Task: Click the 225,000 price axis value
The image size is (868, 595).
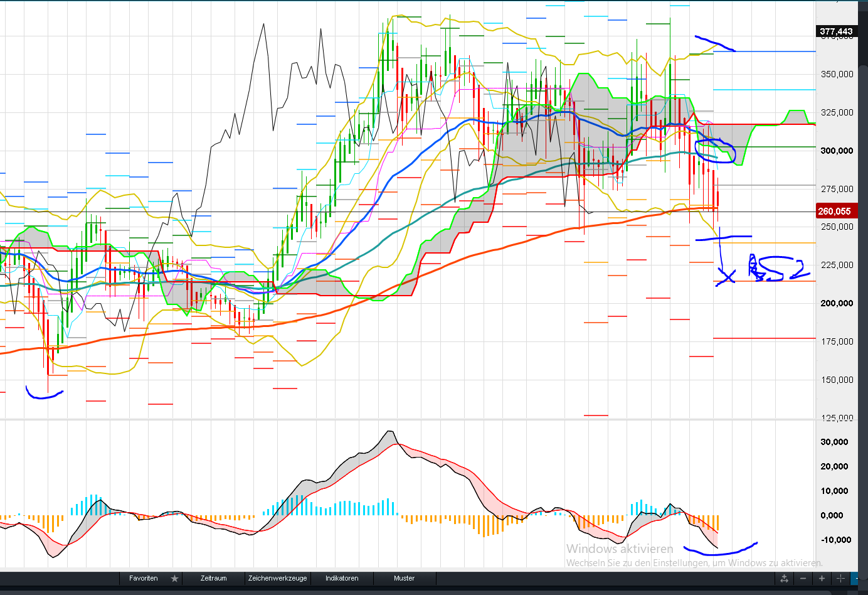Action: 837,265
